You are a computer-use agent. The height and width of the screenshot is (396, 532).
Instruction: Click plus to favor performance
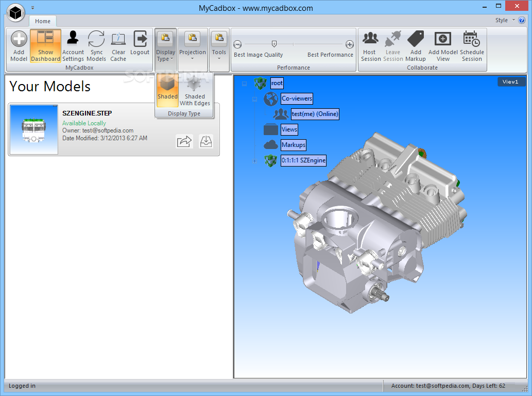pyautogui.click(x=350, y=44)
